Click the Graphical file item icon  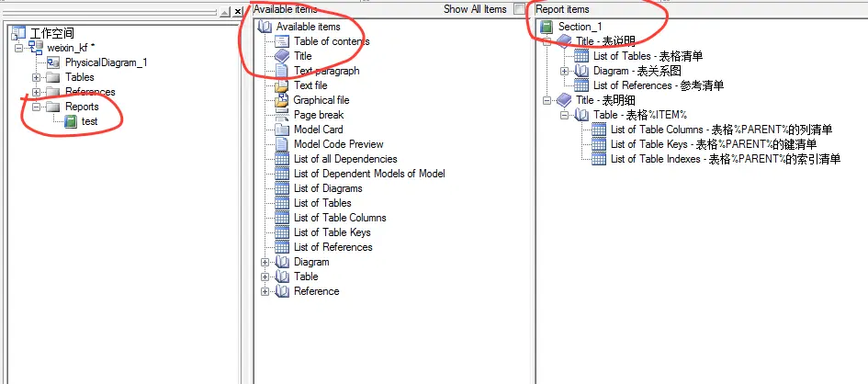click(x=282, y=100)
